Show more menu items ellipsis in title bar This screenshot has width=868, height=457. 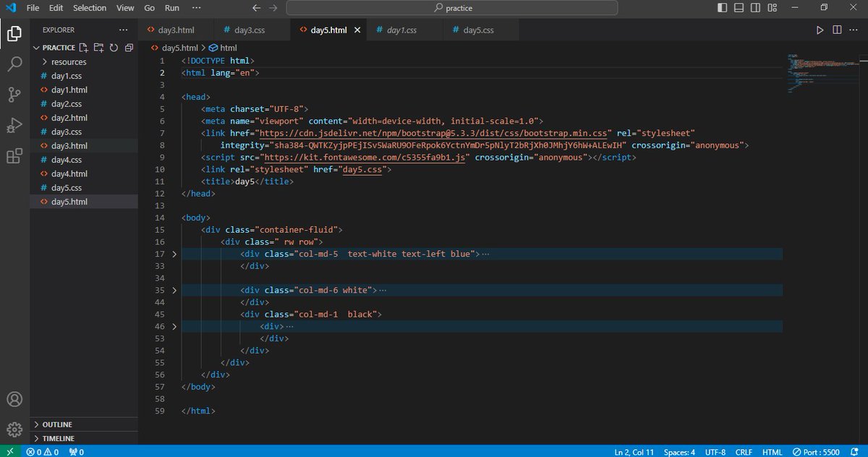coord(197,8)
